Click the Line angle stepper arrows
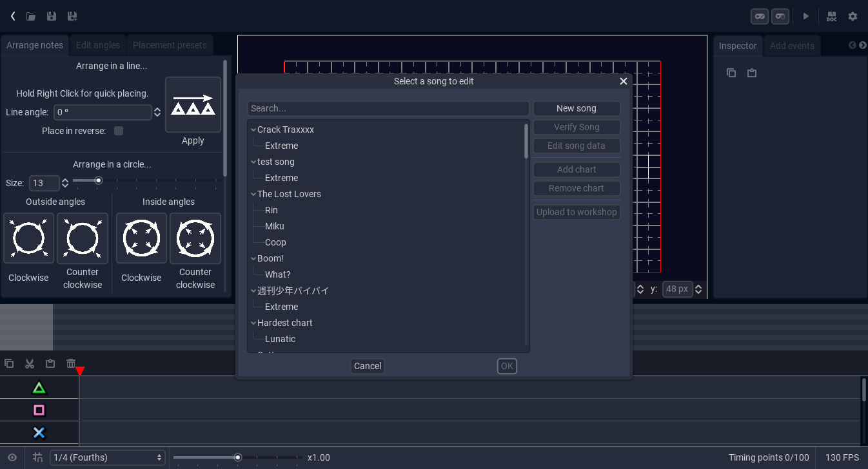 (157, 112)
